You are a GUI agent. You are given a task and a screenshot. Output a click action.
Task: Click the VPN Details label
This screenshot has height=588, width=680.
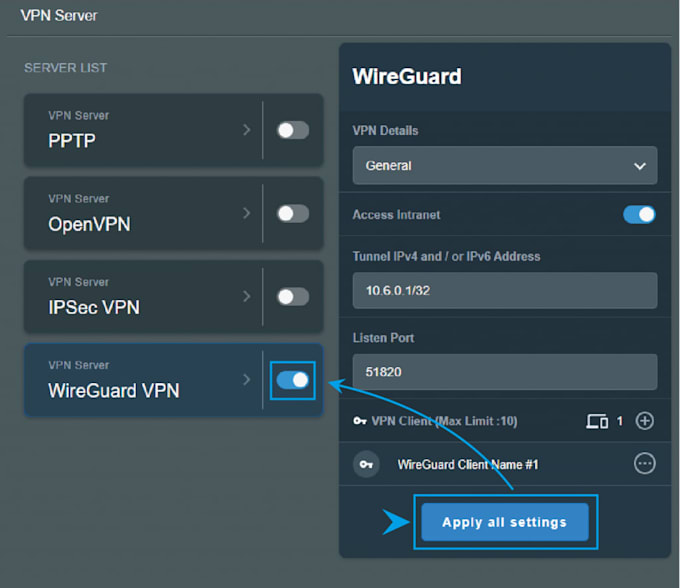pos(385,131)
